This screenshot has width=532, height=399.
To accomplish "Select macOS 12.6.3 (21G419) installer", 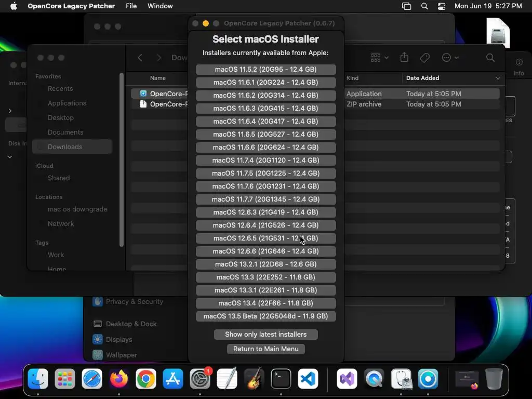I will pos(265,212).
